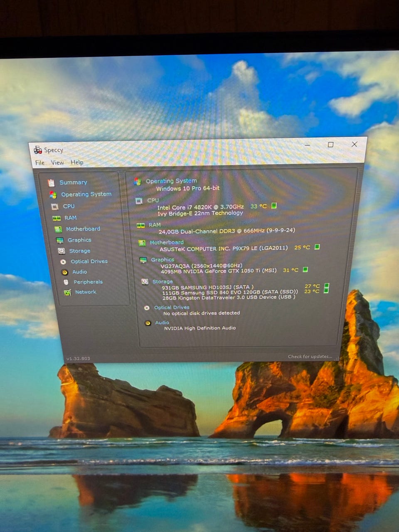Image resolution: width=399 pixels, height=532 pixels.
Task: Click 'Windows 10 Pro 64-bit' text
Action: (188, 188)
